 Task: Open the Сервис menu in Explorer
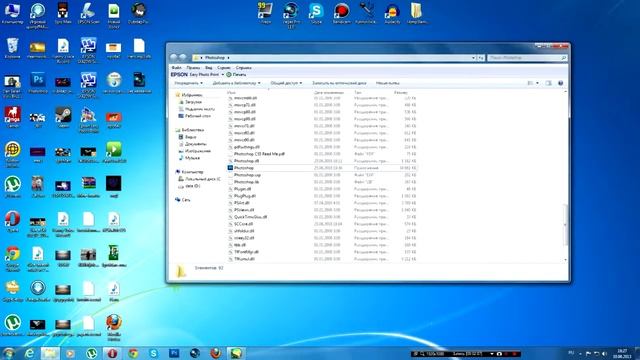[x=224, y=68]
